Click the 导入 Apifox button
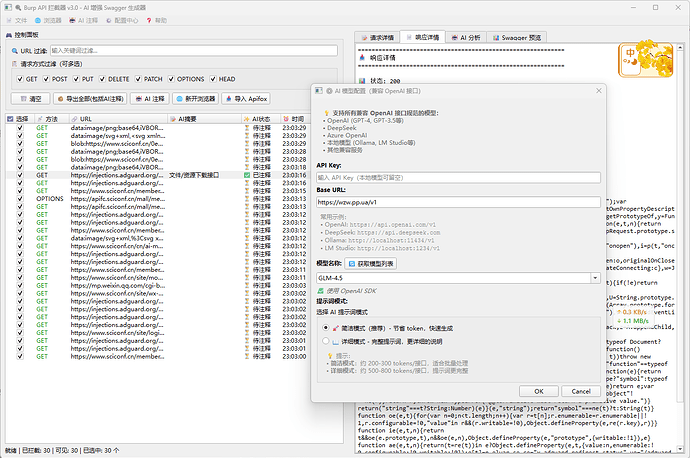This screenshot has width=690, height=458. coord(246,99)
